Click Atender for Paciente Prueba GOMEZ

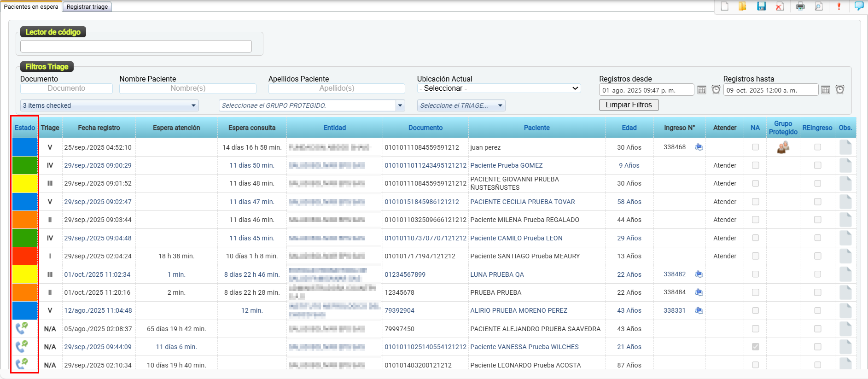pyautogui.click(x=724, y=165)
